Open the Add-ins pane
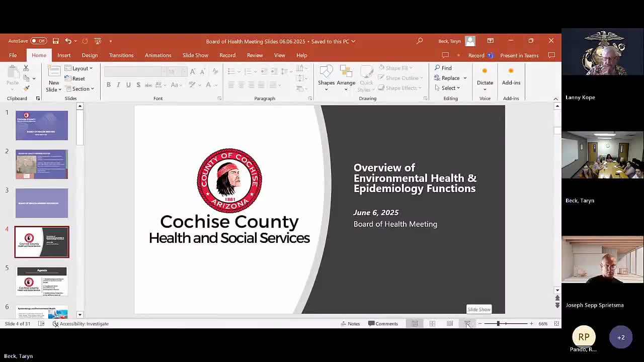644x362 pixels. point(511,77)
